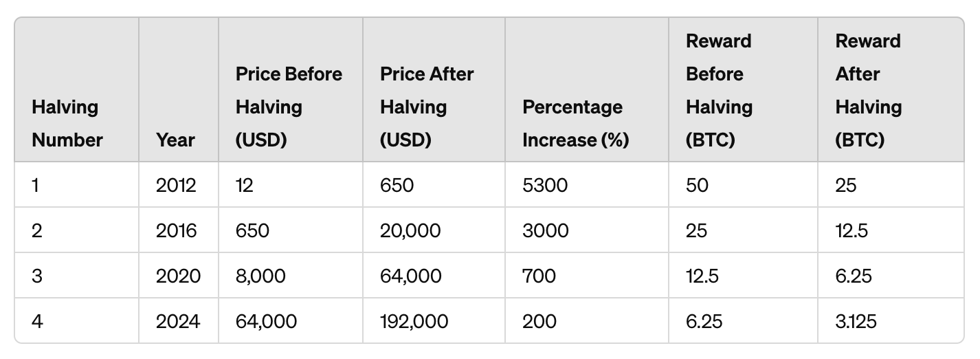
Task: Select the Reward Before Halving (BTC) header
Action: tap(719, 91)
